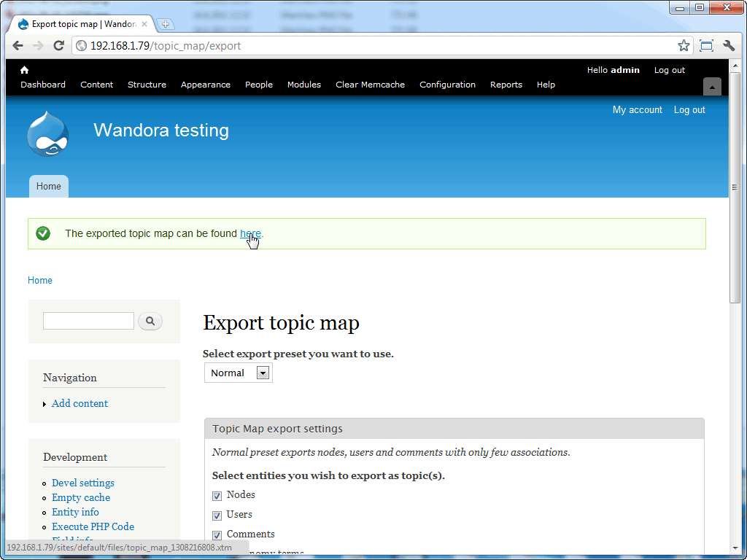Viewport: 747px width, 560px height.
Task: Switch to the Home tab
Action: pyautogui.click(x=48, y=186)
